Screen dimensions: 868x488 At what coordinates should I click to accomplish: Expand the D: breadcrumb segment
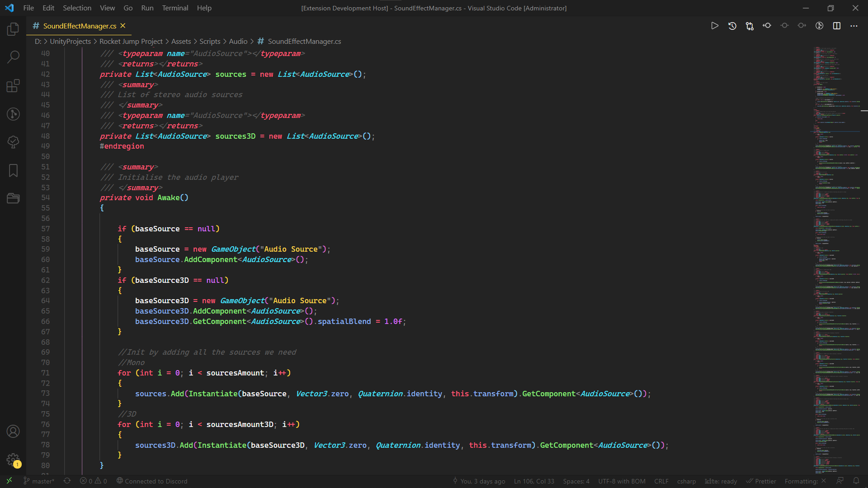pyautogui.click(x=38, y=41)
